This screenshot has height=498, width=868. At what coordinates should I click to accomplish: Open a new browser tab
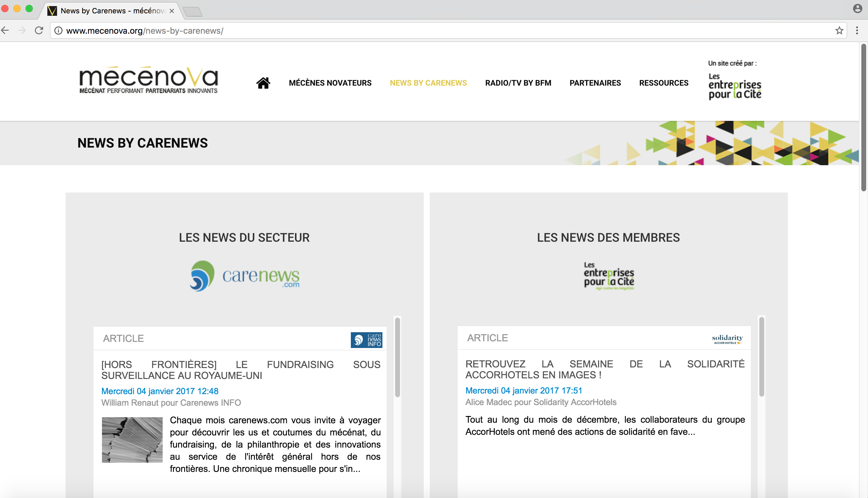coord(192,12)
